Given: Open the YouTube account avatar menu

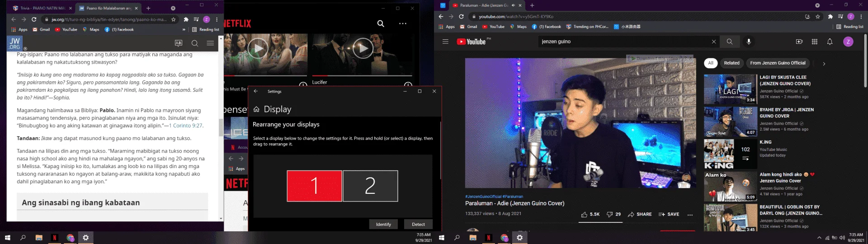Looking at the screenshot, I should point(848,42).
